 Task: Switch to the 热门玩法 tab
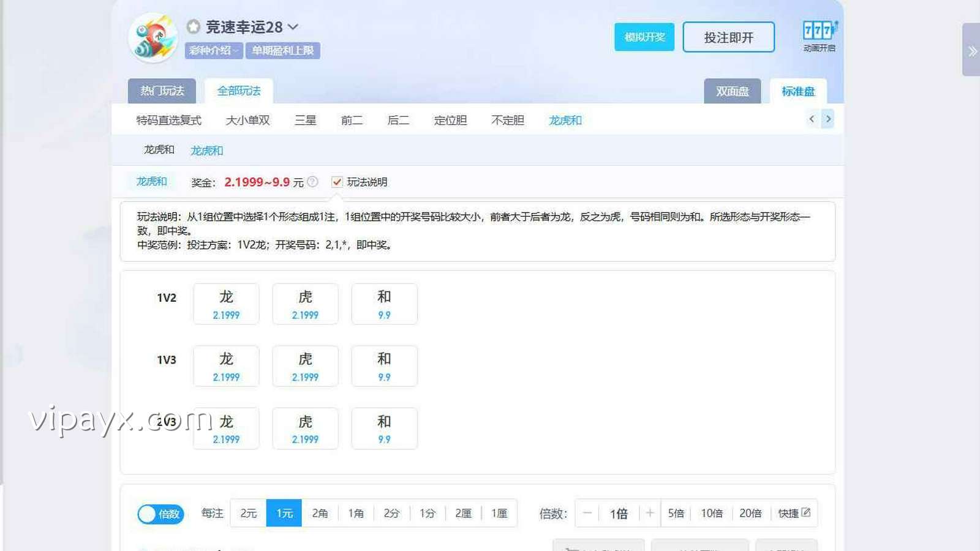click(x=162, y=91)
